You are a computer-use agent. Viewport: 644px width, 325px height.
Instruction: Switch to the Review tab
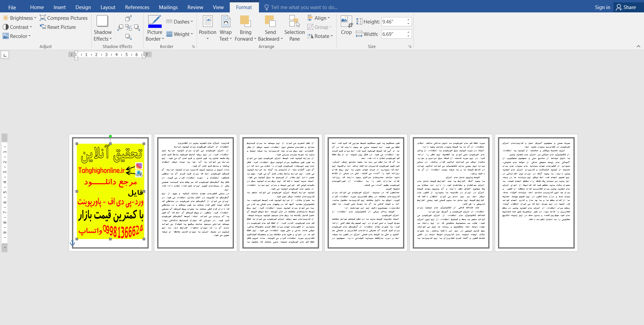195,7
